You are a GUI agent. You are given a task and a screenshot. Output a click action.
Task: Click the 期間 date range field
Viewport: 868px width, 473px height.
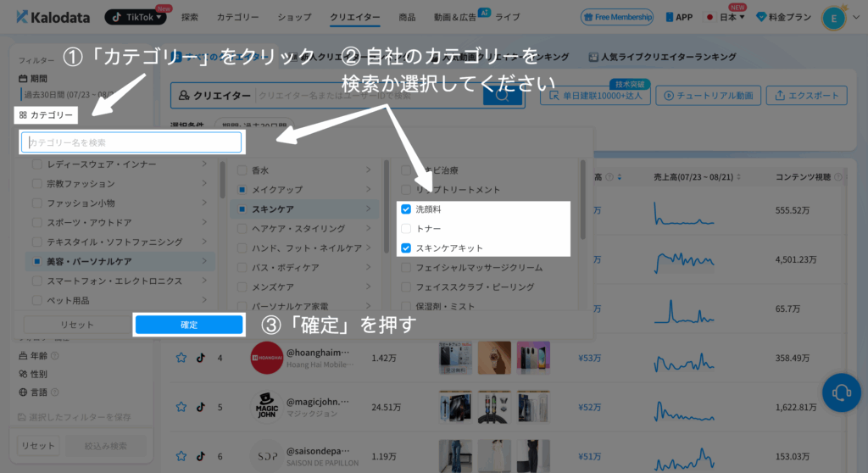[70, 95]
